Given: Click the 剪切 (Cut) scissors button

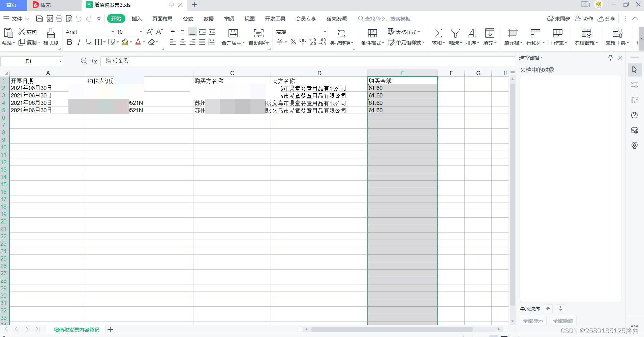Looking at the screenshot, I should (x=27, y=32).
